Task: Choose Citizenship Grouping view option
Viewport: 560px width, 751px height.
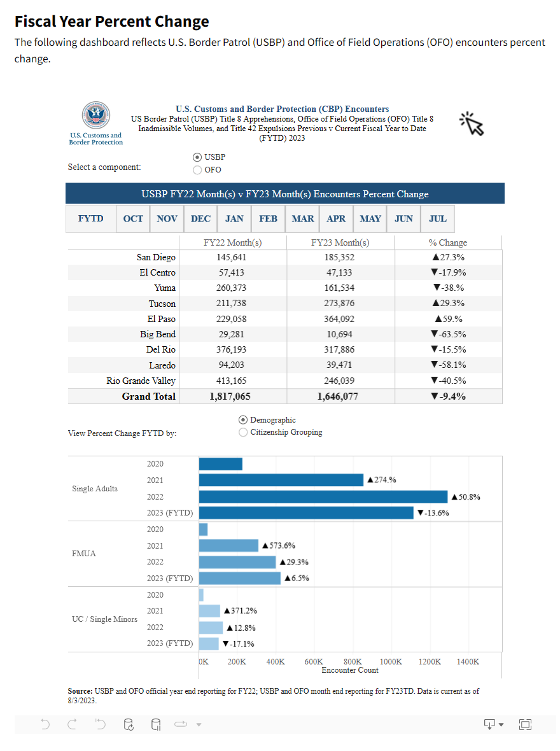Action: click(x=242, y=432)
